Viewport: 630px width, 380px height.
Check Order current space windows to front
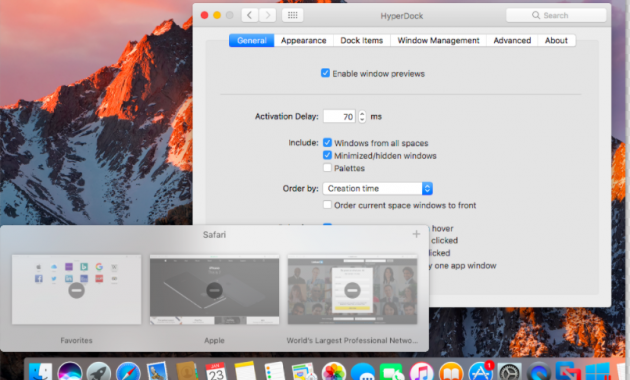click(327, 205)
